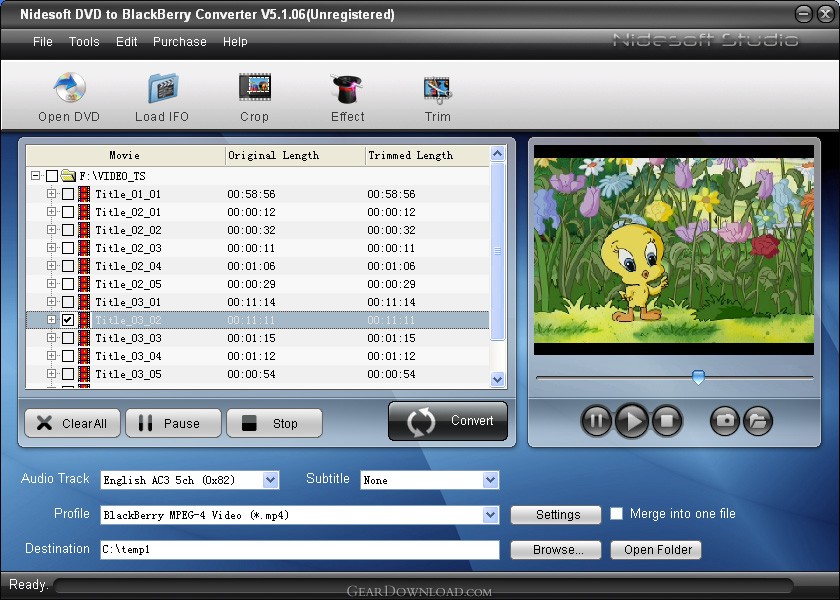Check the F:\VIDEO_TS root checkbox

(52, 176)
